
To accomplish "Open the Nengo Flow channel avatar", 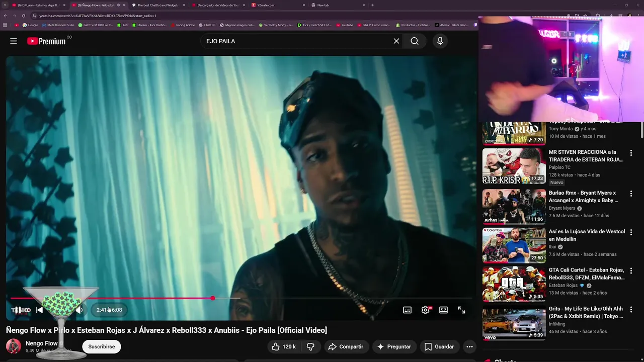I will [x=13, y=346].
